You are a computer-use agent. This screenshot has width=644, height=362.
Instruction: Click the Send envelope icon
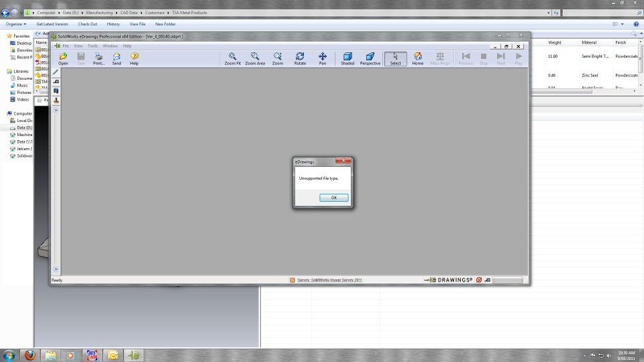click(117, 58)
